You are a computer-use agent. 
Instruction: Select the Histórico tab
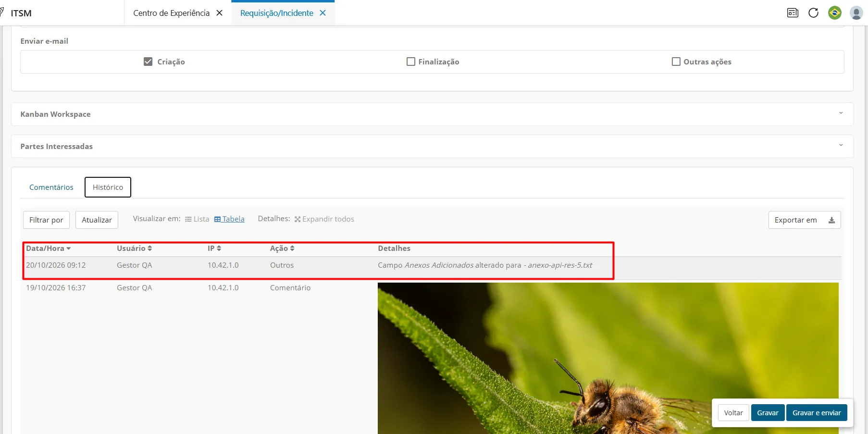[108, 187]
